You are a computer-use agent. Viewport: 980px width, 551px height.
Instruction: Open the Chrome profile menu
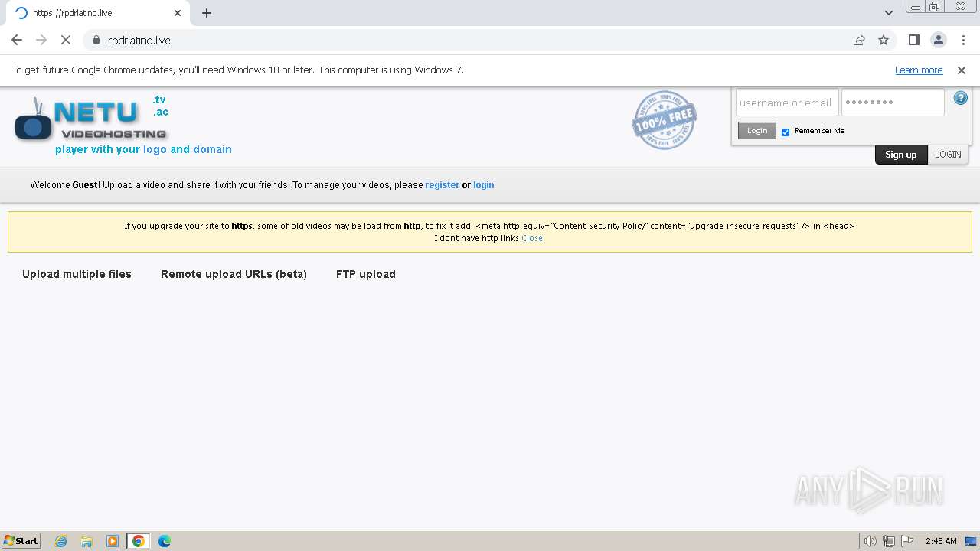(938, 40)
